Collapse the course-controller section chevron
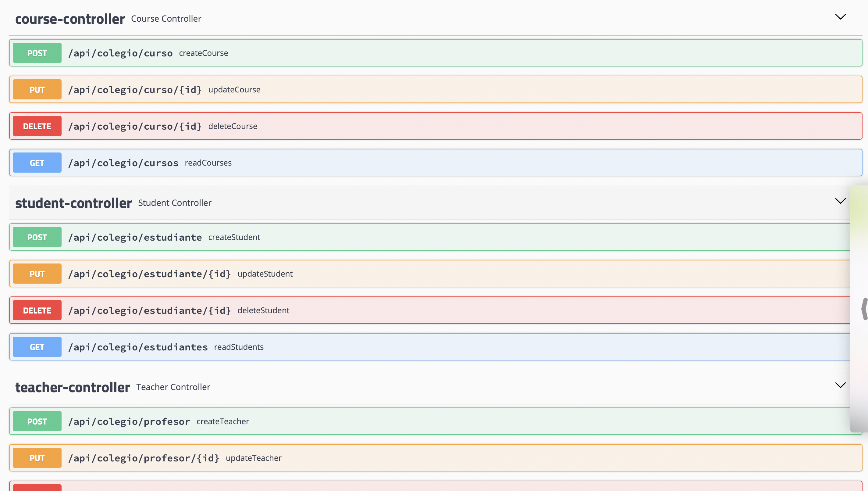This screenshot has width=868, height=491. point(840,16)
